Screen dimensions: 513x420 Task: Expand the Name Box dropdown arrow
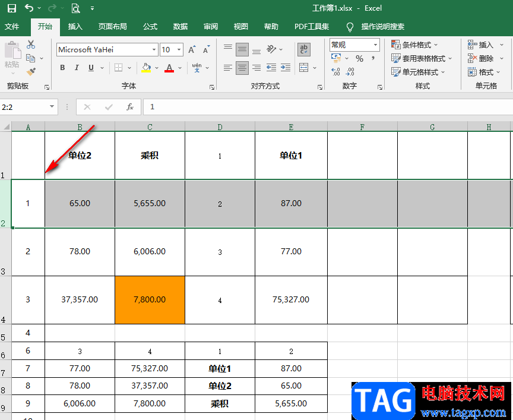pyautogui.click(x=52, y=107)
